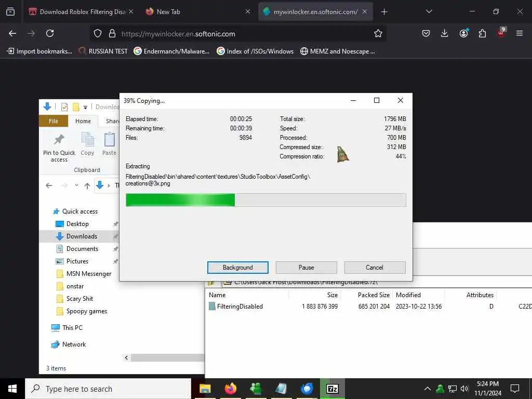Screen dimensions: 532x399
Task: Click the uBlock extension icon with badge
Action: click(x=501, y=33)
